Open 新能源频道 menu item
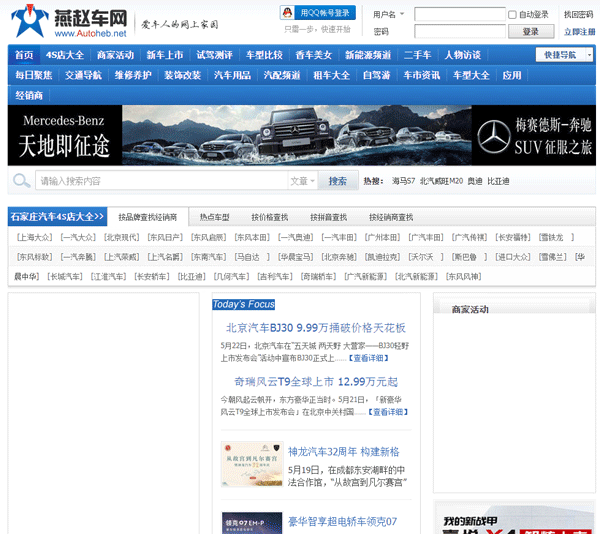 (x=368, y=55)
